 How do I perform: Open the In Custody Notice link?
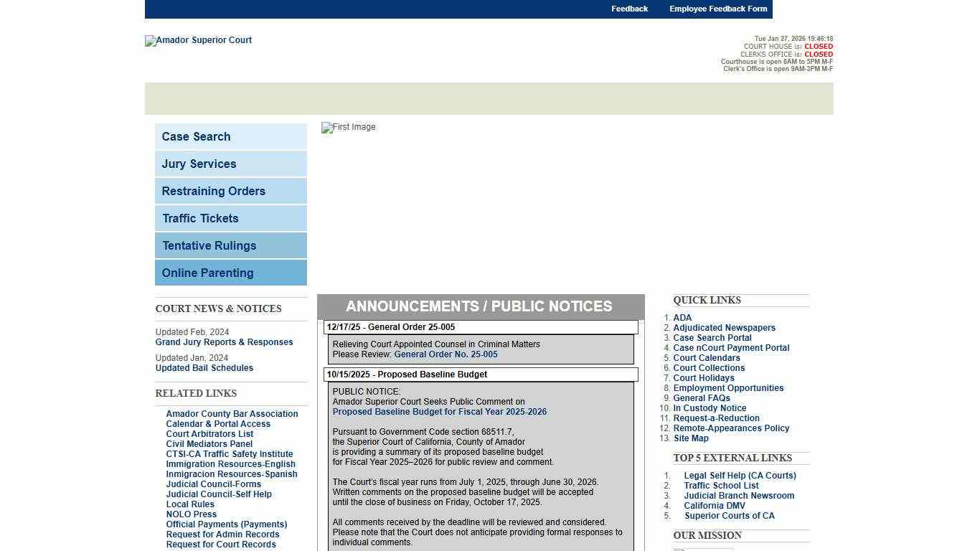pyautogui.click(x=710, y=408)
